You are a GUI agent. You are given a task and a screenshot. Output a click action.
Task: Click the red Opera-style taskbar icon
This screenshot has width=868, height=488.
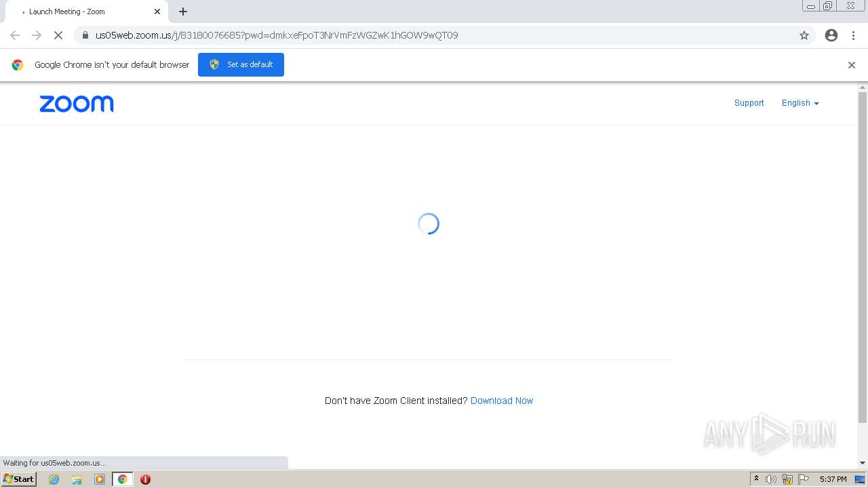coord(145,479)
